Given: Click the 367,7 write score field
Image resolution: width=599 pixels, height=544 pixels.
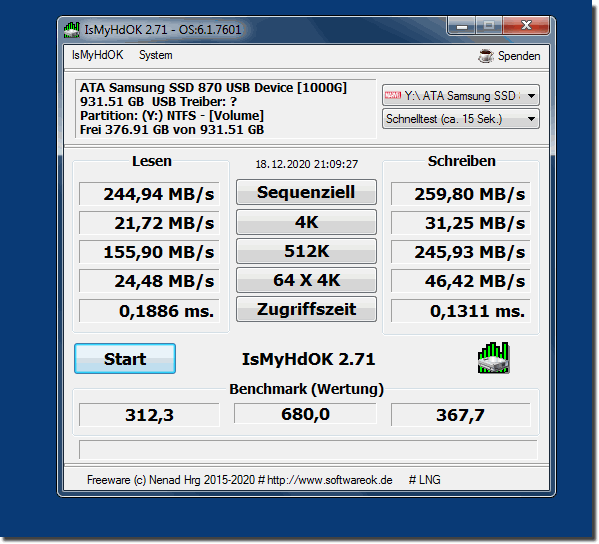Looking at the screenshot, I should (461, 414).
